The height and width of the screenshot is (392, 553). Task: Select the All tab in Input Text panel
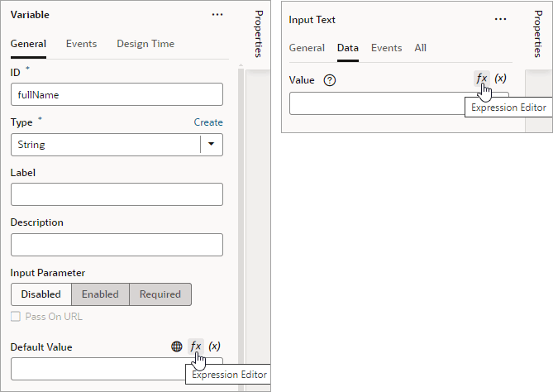coord(420,48)
